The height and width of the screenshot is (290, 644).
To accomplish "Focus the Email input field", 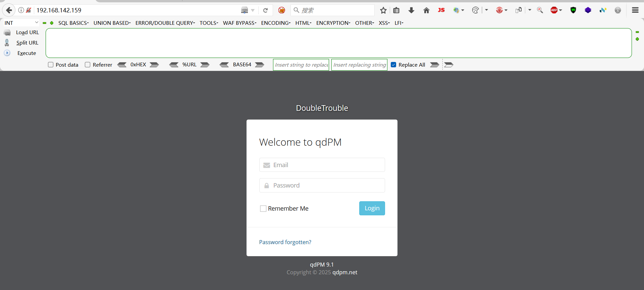I will [x=322, y=165].
